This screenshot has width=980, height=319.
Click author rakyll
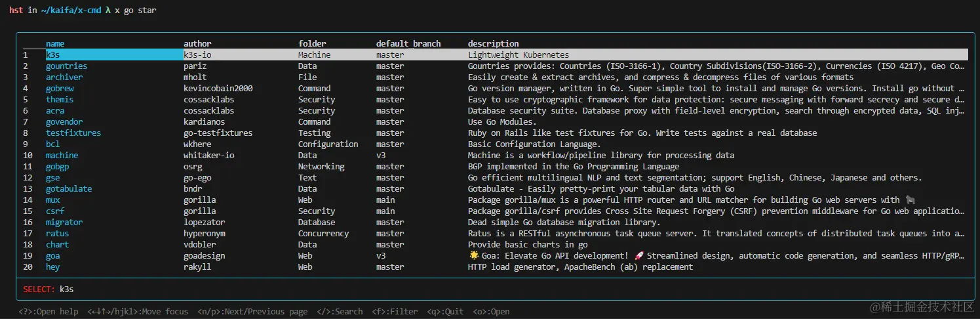coord(197,267)
